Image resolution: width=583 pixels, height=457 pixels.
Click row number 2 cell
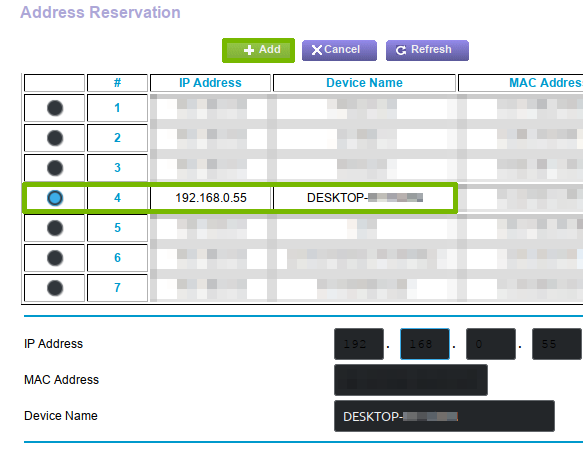click(x=117, y=138)
